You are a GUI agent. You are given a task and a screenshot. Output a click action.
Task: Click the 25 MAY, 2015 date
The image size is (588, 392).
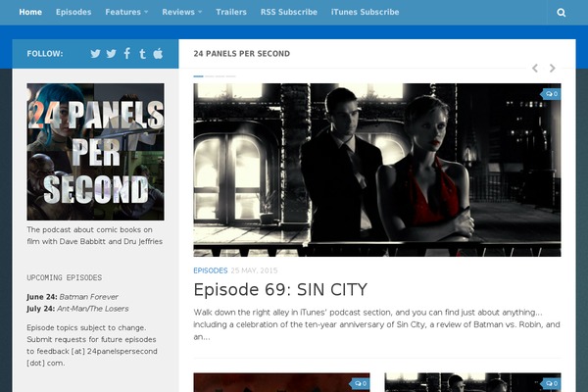(x=254, y=270)
